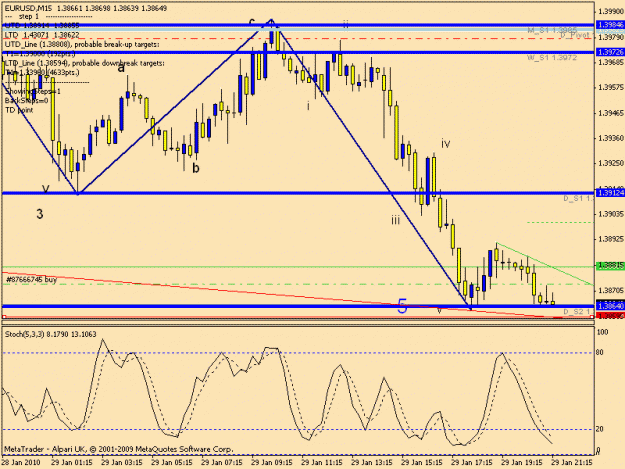Image resolution: width=625 pixels, height=469 pixels.
Task: Click the green 1.38815 price tag
Action: click(610, 266)
